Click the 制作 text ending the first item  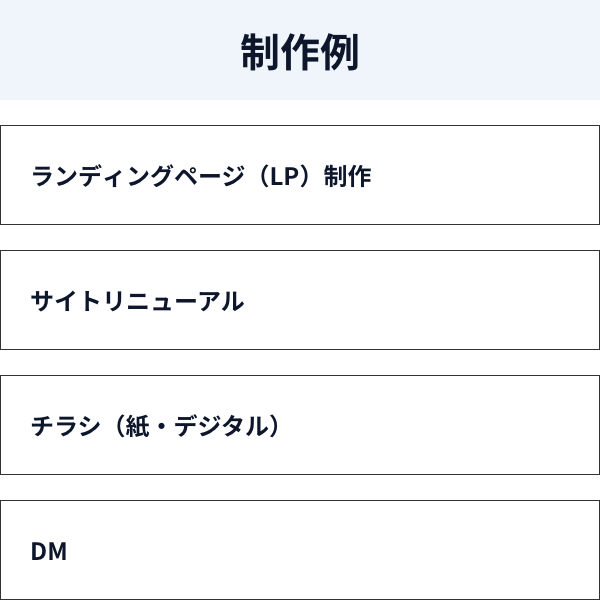coord(347,176)
